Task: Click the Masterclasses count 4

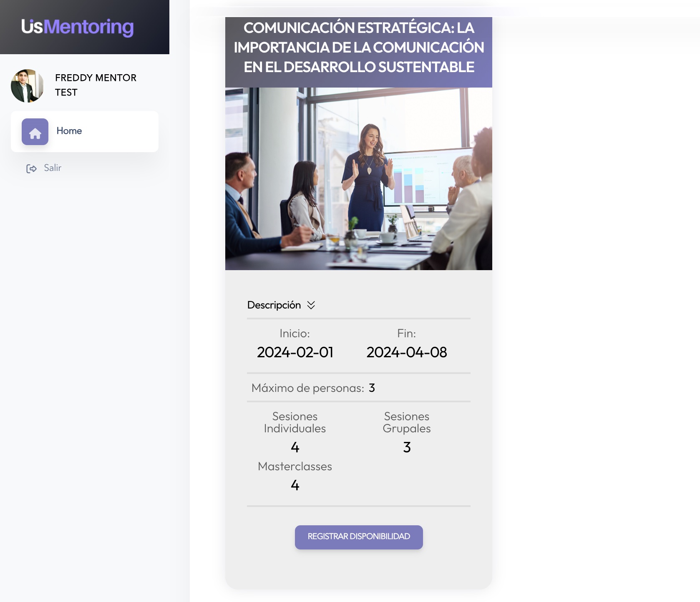Action: click(295, 484)
